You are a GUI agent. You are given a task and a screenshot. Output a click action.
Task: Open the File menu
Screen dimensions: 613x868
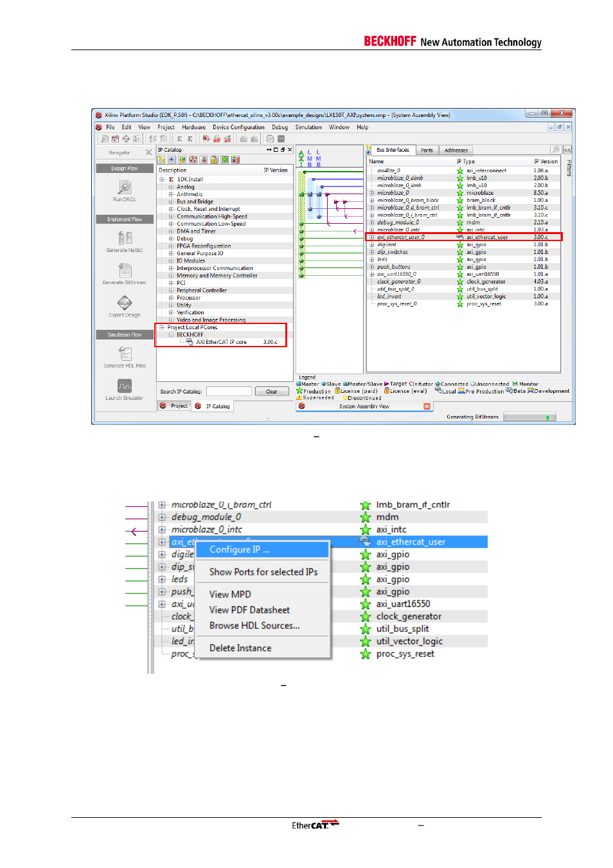[111, 127]
